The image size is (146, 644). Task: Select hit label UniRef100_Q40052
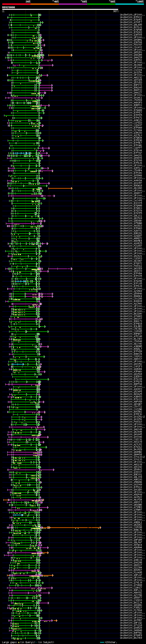coord(131,364)
